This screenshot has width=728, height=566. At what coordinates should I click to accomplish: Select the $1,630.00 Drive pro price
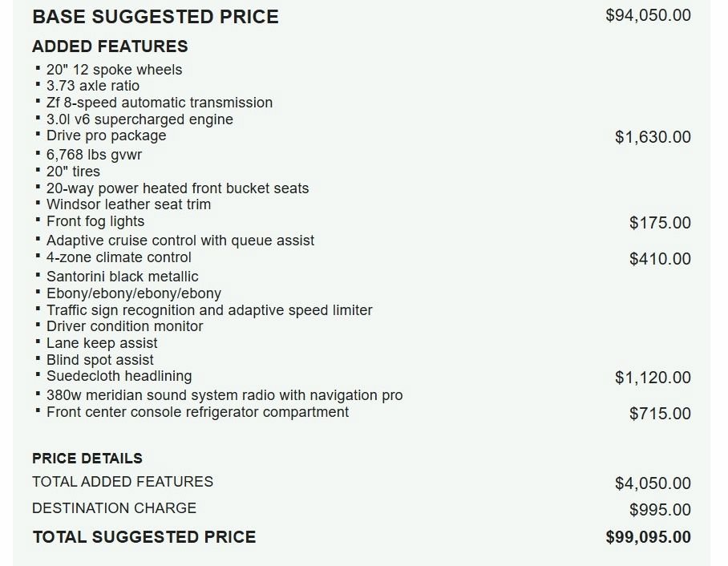click(x=653, y=137)
